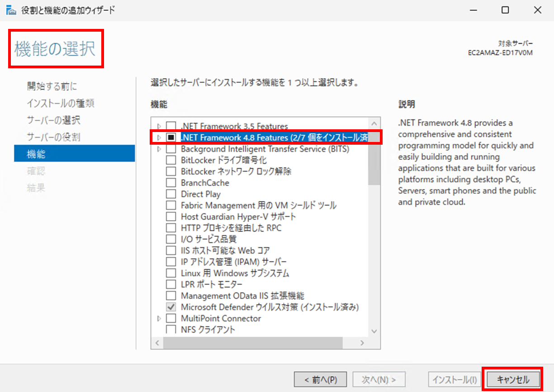Expand the MultiPoint Connector tree node
This screenshot has width=554, height=392.
click(x=159, y=318)
